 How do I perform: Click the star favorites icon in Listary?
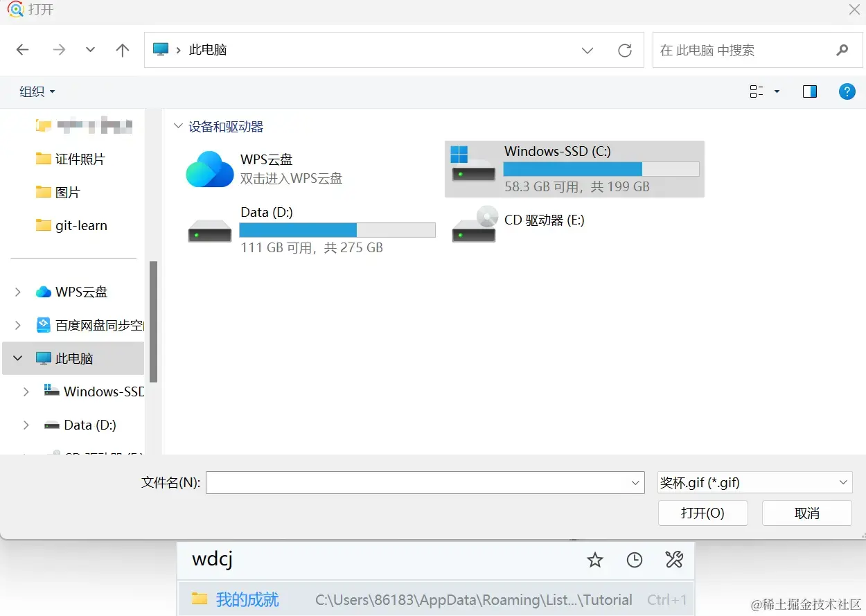pyautogui.click(x=595, y=561)
